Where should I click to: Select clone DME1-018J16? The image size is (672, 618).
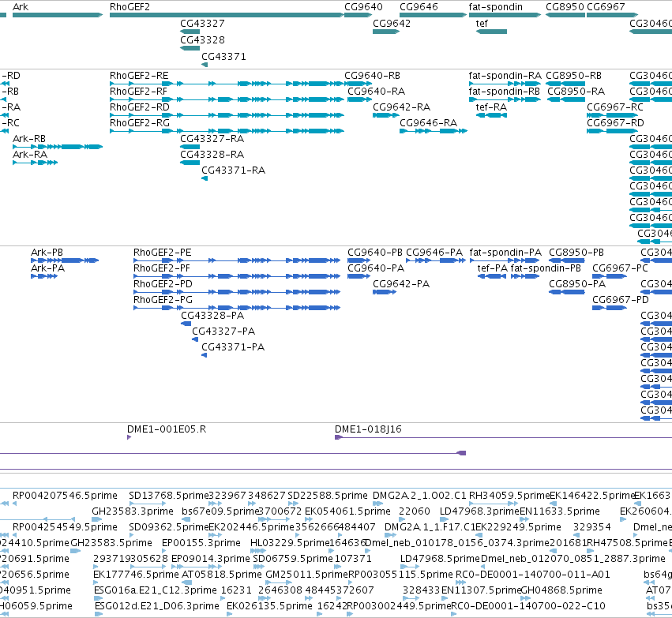click(x=503, y=437)
